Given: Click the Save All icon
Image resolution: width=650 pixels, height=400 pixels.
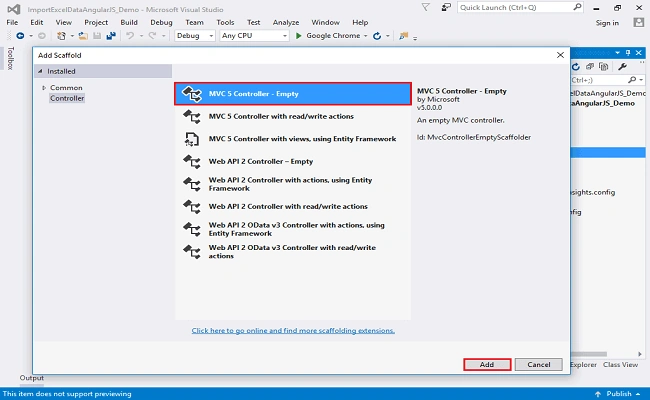Looking at the screenshot, I should (x=111, y=36).
